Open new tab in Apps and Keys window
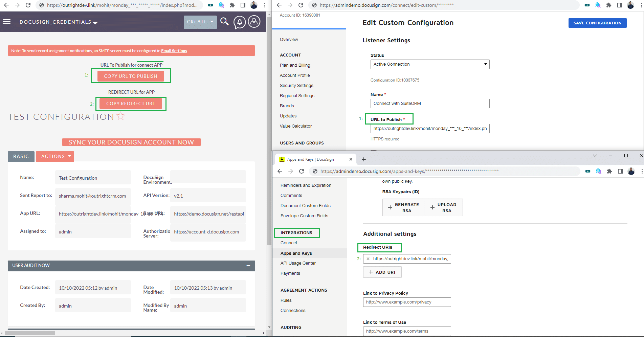 (x=364, y=159)
